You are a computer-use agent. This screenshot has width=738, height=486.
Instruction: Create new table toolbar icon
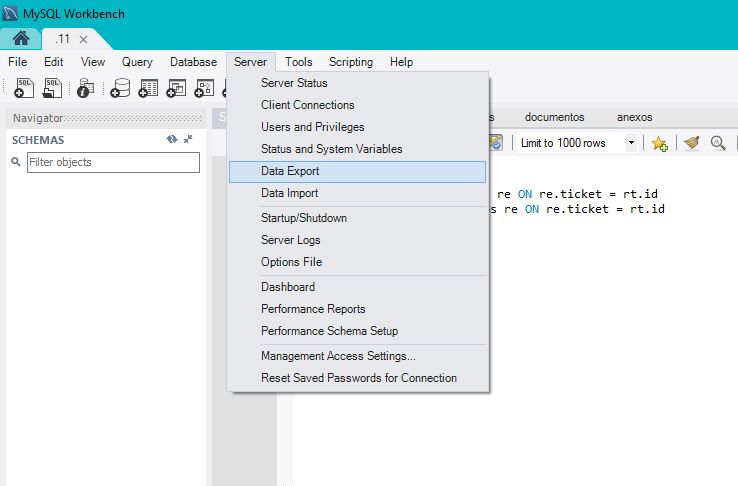pos(148,88)
